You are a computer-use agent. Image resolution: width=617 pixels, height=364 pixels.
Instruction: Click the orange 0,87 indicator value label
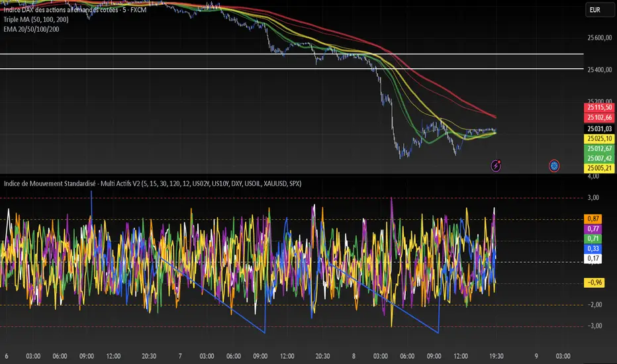click(593, 218)
